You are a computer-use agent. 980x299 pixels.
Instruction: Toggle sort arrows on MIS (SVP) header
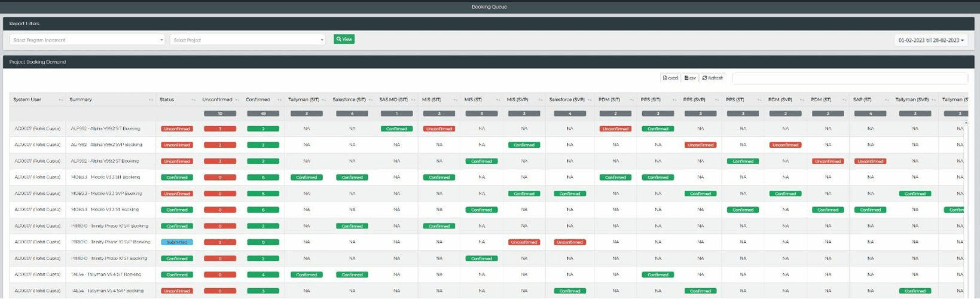541,100
